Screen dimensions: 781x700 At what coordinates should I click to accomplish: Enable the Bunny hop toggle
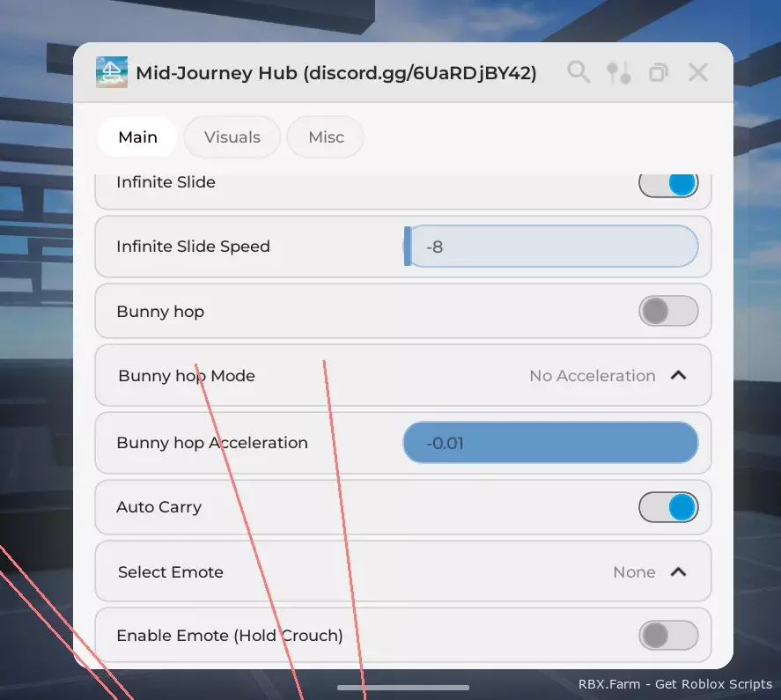[668, 311]
